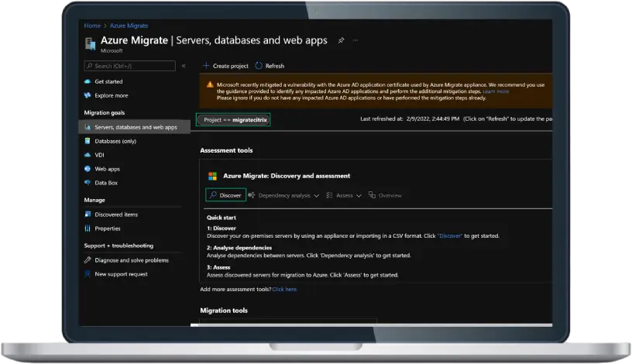This screenshot has width=632, height=364.
Task: Click the Discovered items icon
Action: coord(88,215)
